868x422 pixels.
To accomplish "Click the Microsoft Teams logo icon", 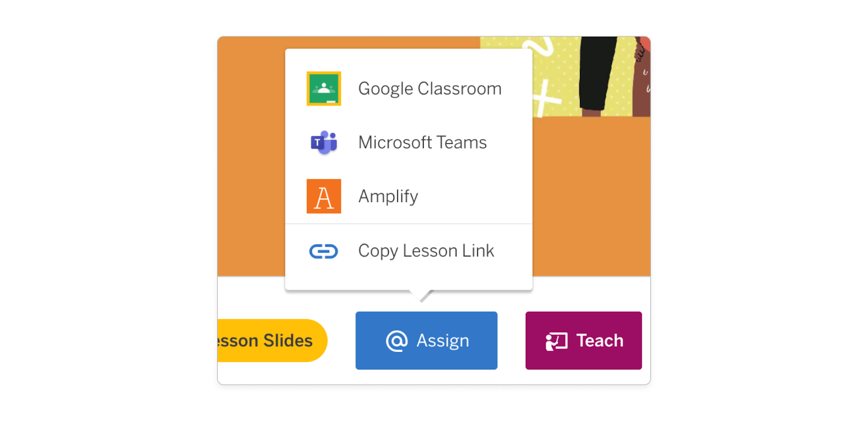I will 324,142.
